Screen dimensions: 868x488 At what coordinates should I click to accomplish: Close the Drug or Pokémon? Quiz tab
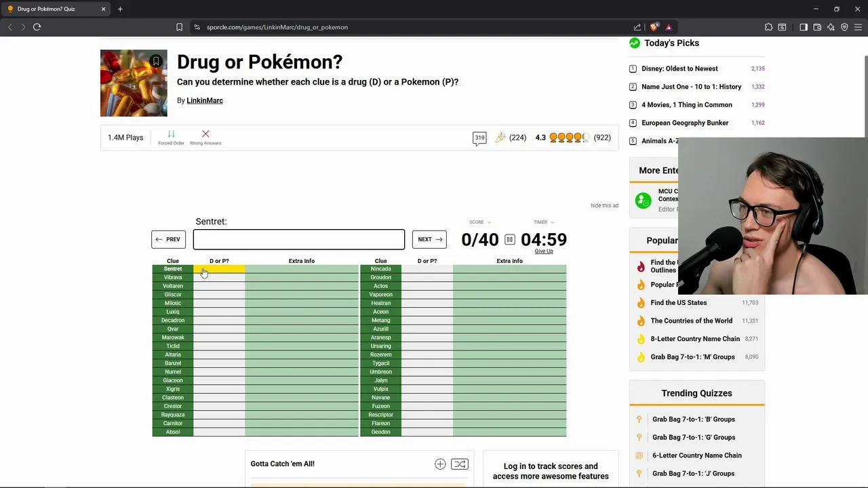point(104,9)
